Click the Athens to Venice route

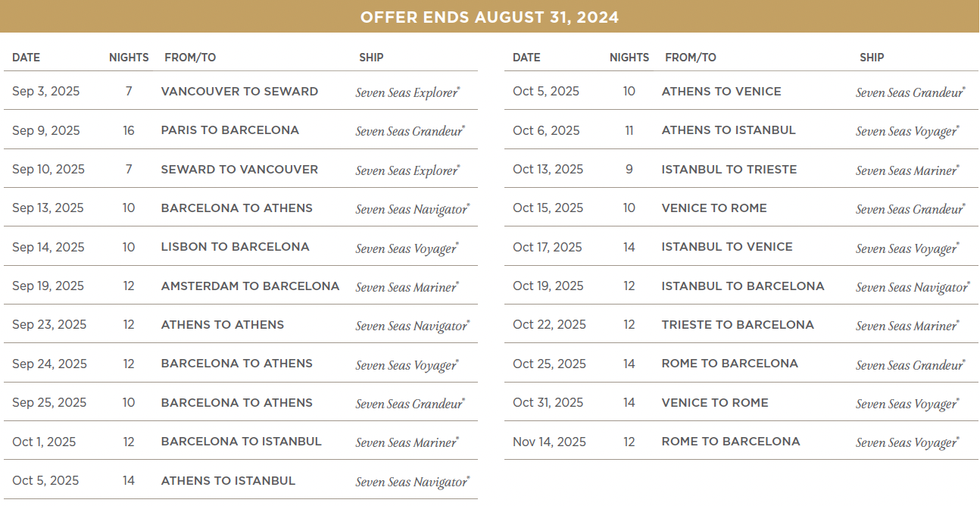coord(721,92)
